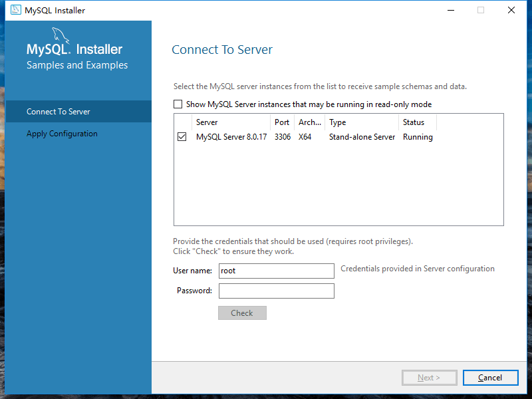Screen dimensions: 532x399
Task: Focus the Password input field
Action: (x=277, y=291)
